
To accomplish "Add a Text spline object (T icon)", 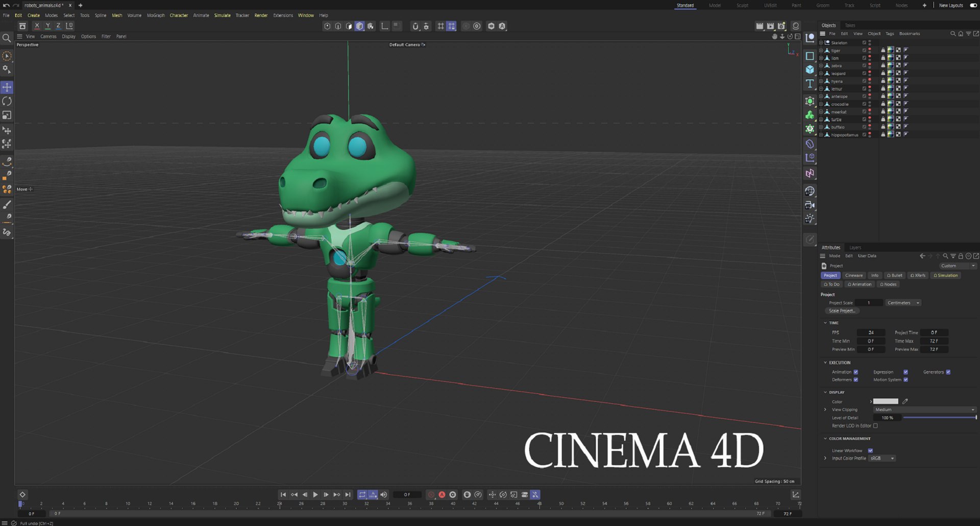I will pos(810,84).
